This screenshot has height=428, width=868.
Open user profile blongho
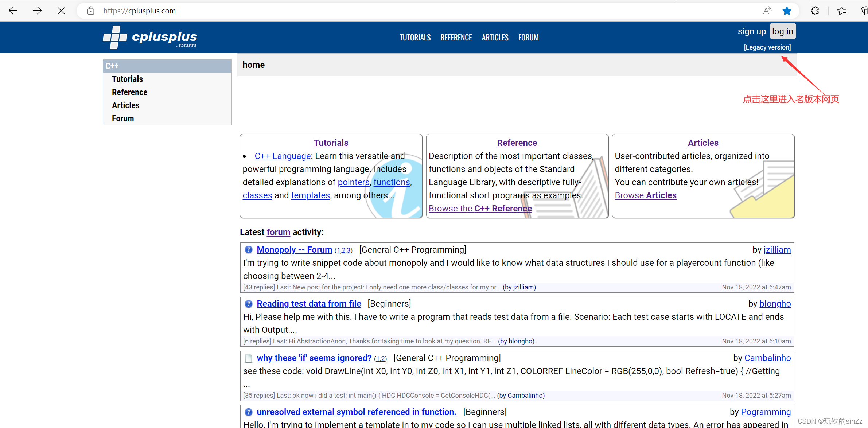[x=775, y=304]
